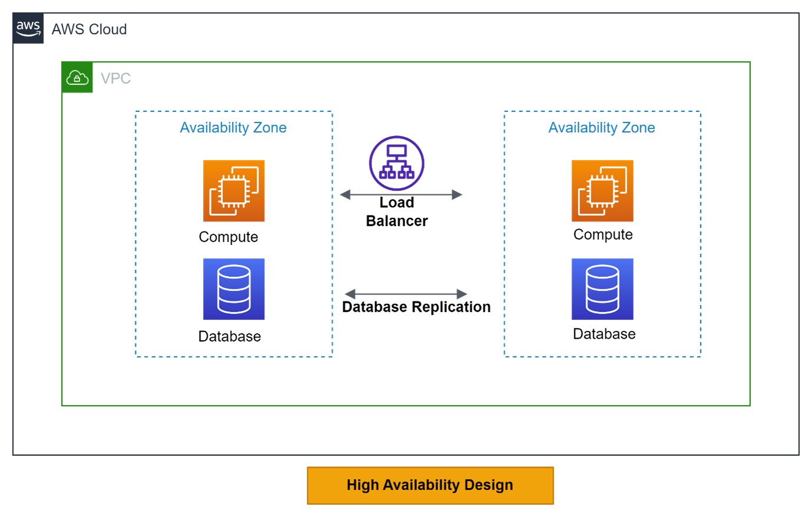Select the right zone Database icon

(x=602, y=289)
